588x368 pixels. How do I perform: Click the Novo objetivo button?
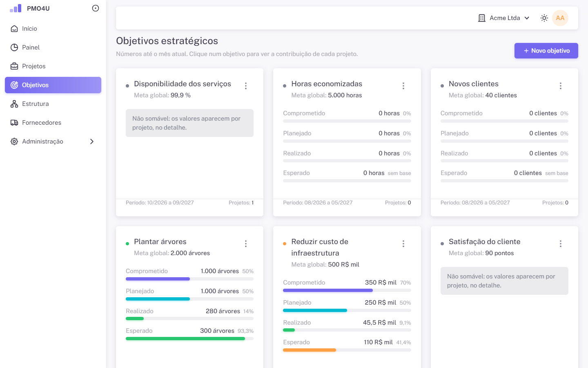click(x=546, y=51)
